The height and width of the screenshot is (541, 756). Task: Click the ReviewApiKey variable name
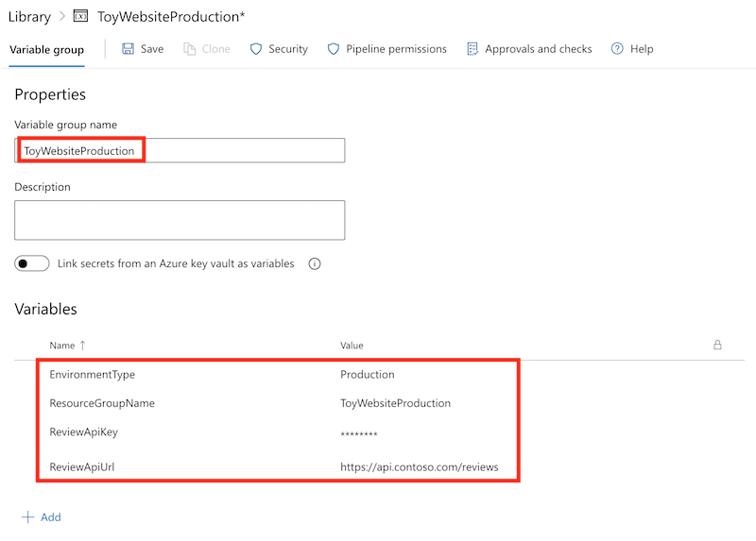tap(84, 432)
